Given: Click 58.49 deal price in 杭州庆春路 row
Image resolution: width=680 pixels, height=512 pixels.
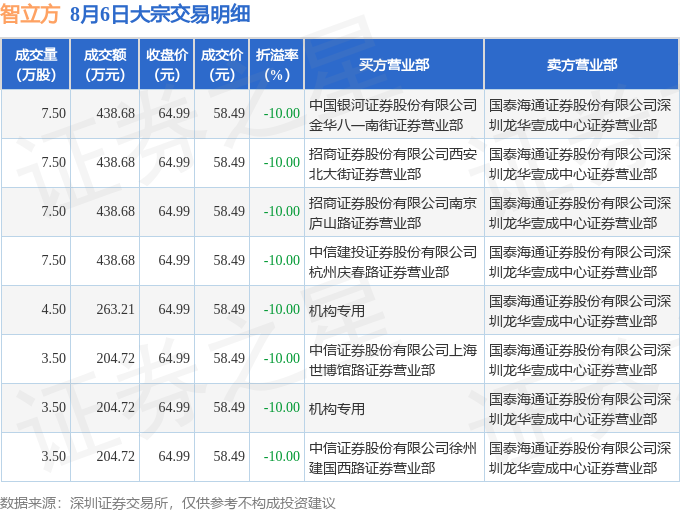Looking at the screenshot, I should click(229, 261).
